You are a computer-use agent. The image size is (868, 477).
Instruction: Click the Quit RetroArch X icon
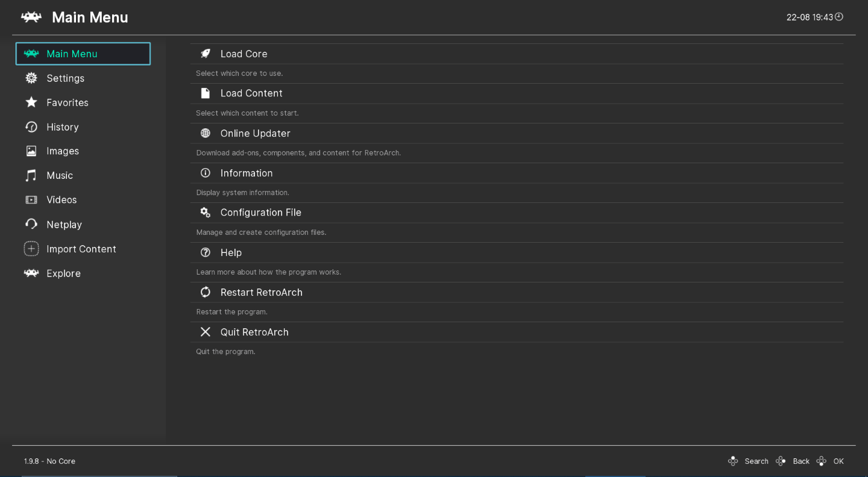pyautogui.click(x=205, y=331)
